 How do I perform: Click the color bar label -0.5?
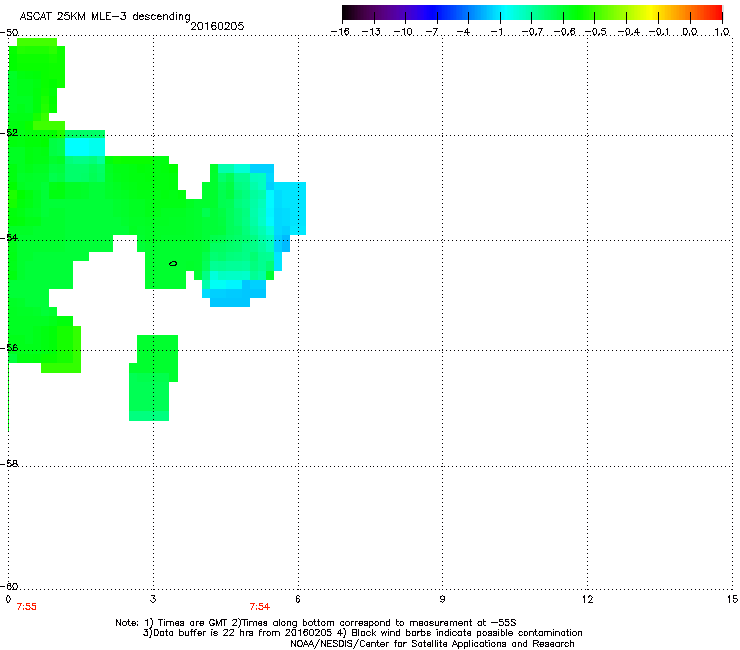point(596,32)
